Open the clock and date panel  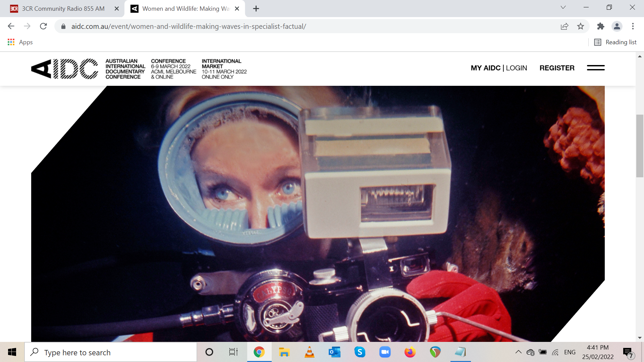[598, 352]
